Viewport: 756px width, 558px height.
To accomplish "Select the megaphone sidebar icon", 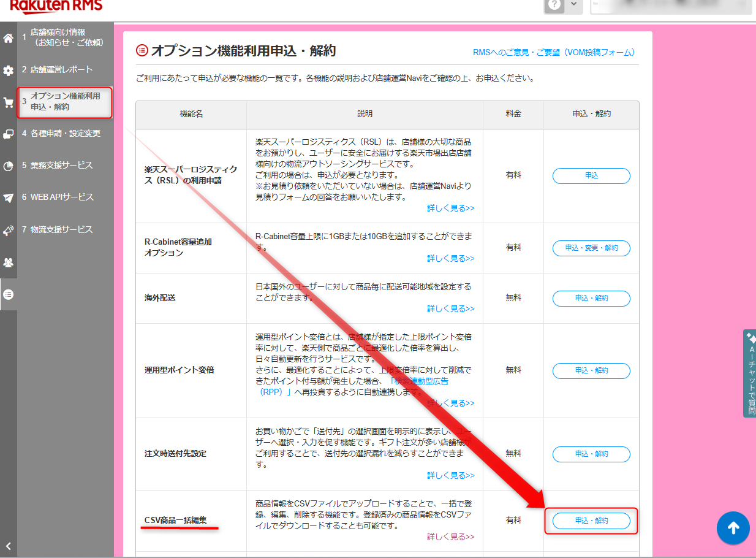I will click(x=8, y=231).
